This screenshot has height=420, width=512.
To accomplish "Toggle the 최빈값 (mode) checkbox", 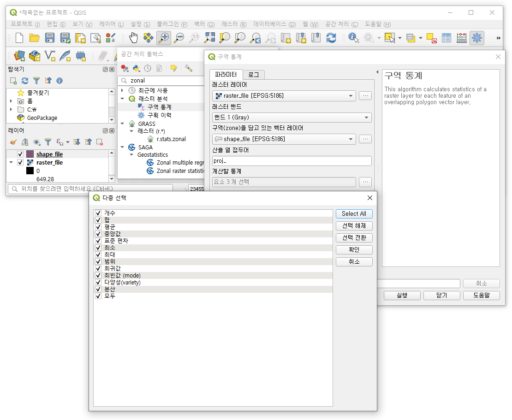I will click(98, 275).
